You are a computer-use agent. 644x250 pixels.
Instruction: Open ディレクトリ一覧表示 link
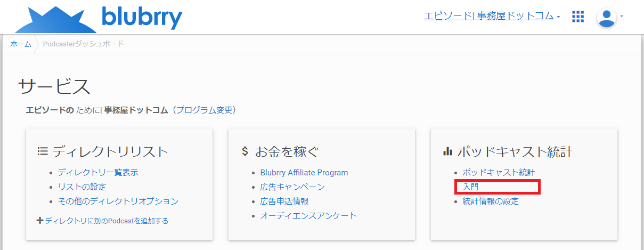coord(98,172)
